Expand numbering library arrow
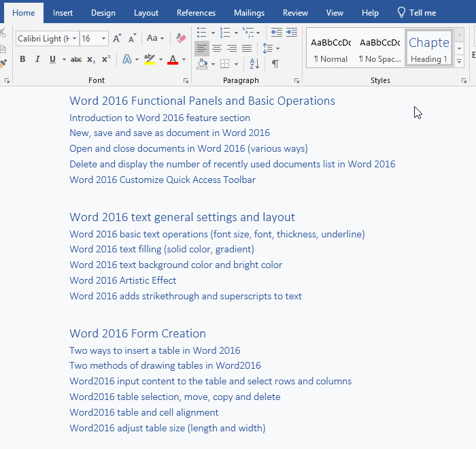This screenshot has height=449, width=476. (x=236, y=33)
